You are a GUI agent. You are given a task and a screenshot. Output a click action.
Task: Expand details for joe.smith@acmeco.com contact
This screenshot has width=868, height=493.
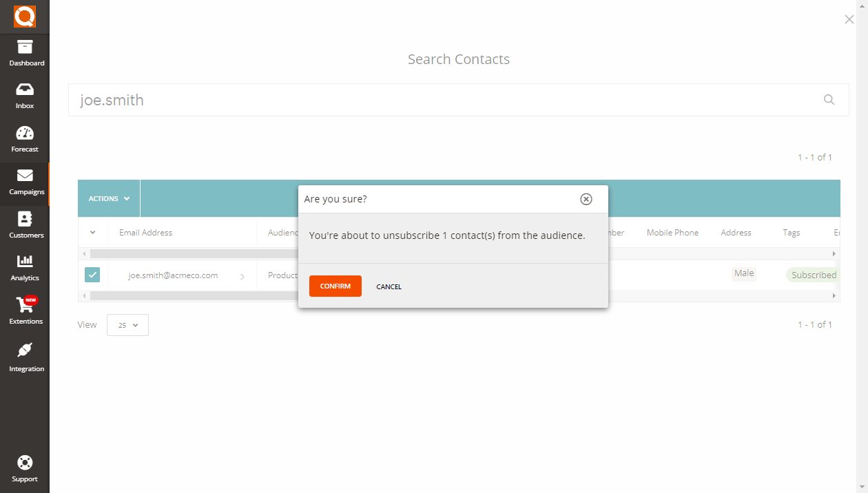coord(242,275)
